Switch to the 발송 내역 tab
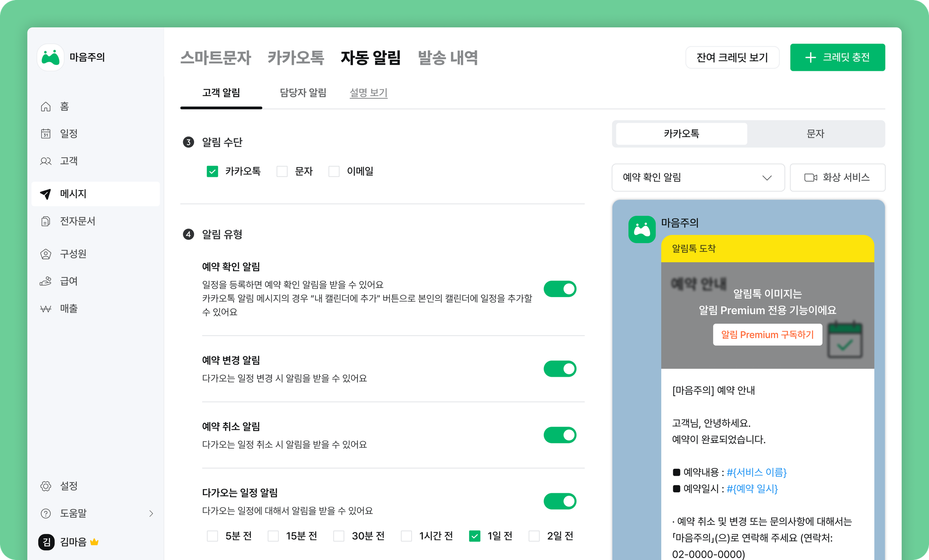 tap(448, 58)
